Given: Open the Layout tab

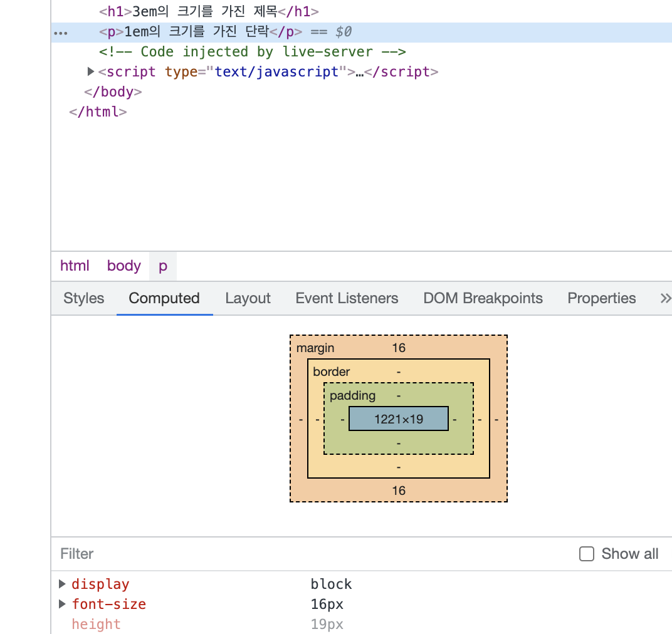Looking at the screenshot, I should pyautogui.click(x=248, y=298).
